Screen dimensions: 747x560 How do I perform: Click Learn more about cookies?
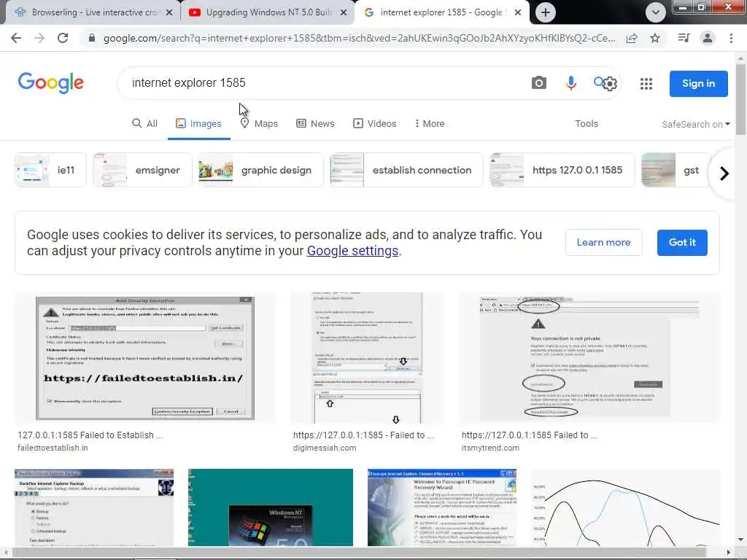(603, 242)
